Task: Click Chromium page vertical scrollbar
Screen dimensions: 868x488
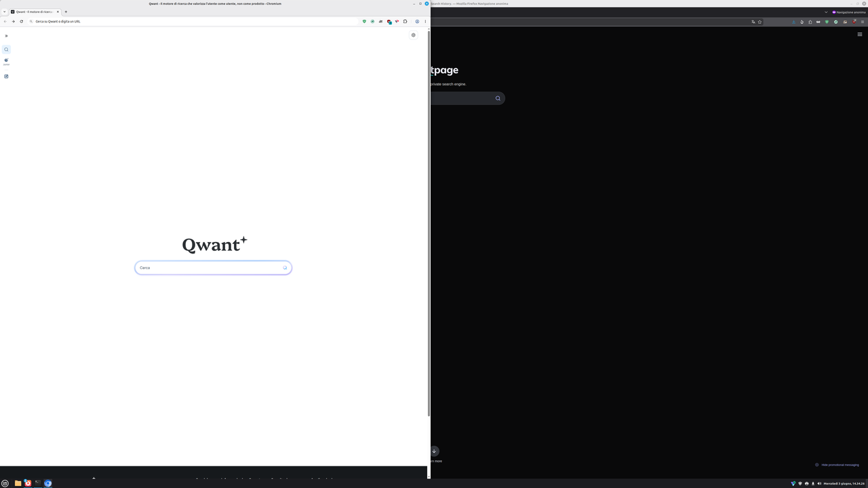Action: point(429,224)
